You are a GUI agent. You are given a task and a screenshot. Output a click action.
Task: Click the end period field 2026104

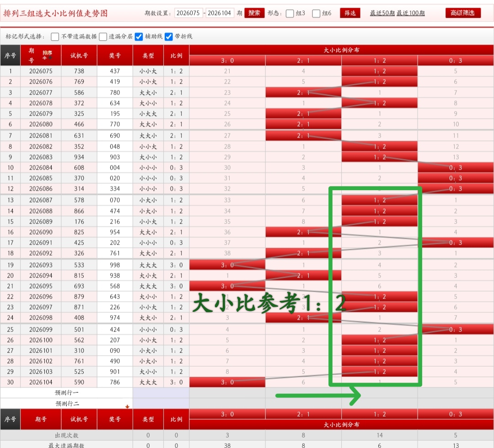[220, 13]
